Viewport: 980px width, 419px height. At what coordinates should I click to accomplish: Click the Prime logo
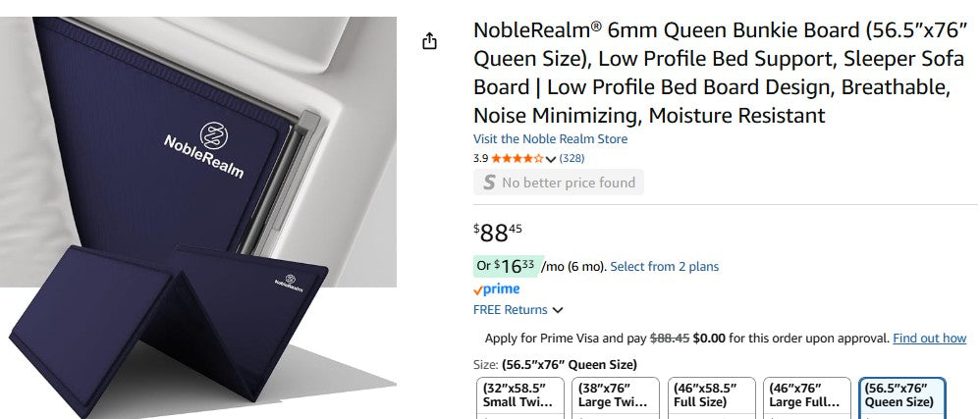[x=497, y=289]
